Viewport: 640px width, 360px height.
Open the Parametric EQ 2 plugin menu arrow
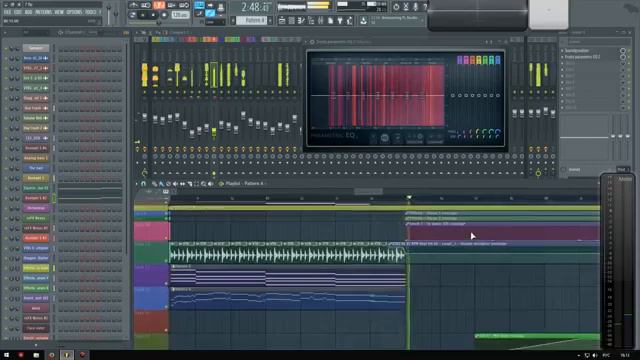pyautogui.click(x=306, y=42)
